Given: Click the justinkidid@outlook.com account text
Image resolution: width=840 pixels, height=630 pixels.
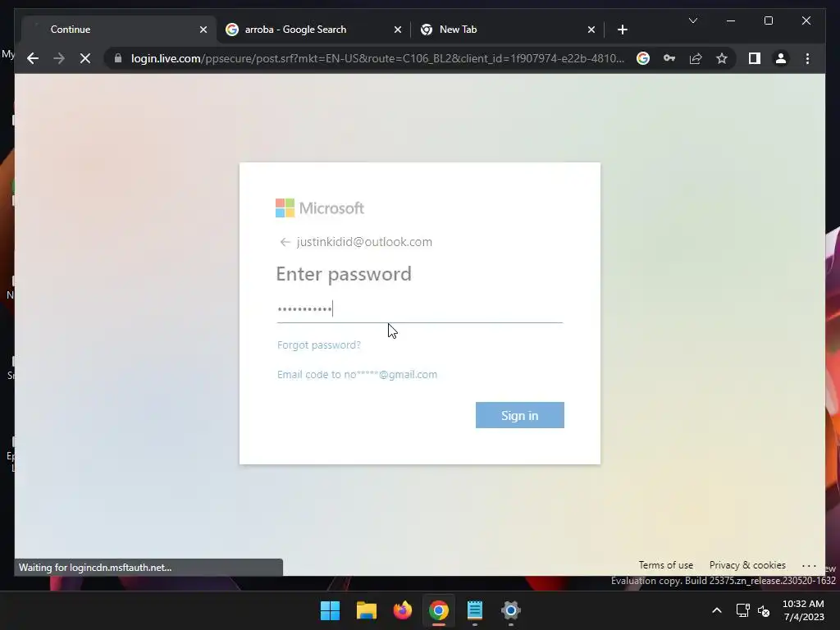Looking at the screenshot, I should point(364,242).
